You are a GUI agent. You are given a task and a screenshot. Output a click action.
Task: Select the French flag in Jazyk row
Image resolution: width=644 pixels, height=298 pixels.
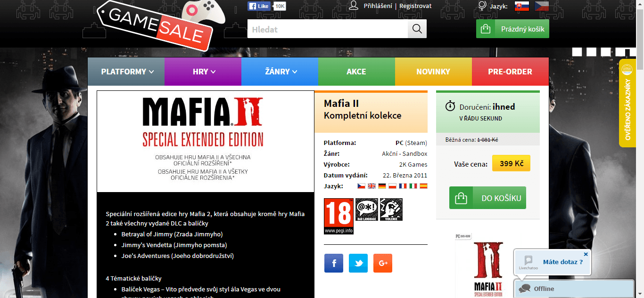click(403, 186)
